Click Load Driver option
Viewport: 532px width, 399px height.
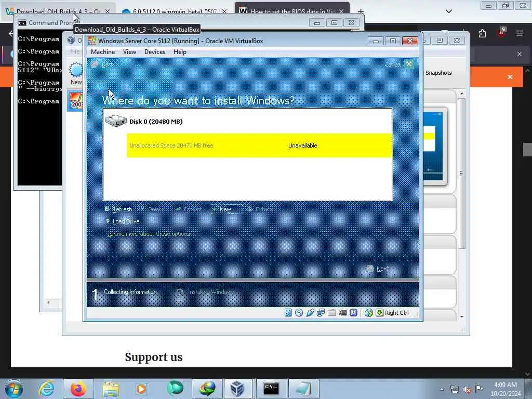pyautogui.click(x=123, y=221)
